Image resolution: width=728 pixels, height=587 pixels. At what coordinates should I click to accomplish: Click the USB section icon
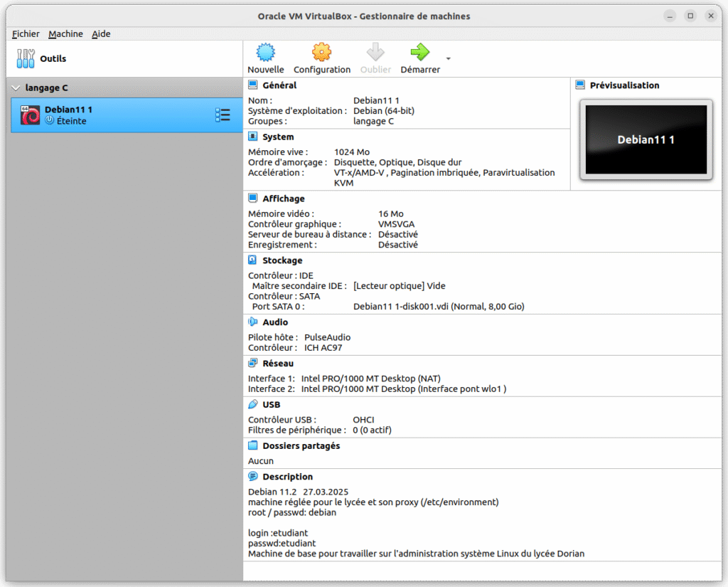252,405
